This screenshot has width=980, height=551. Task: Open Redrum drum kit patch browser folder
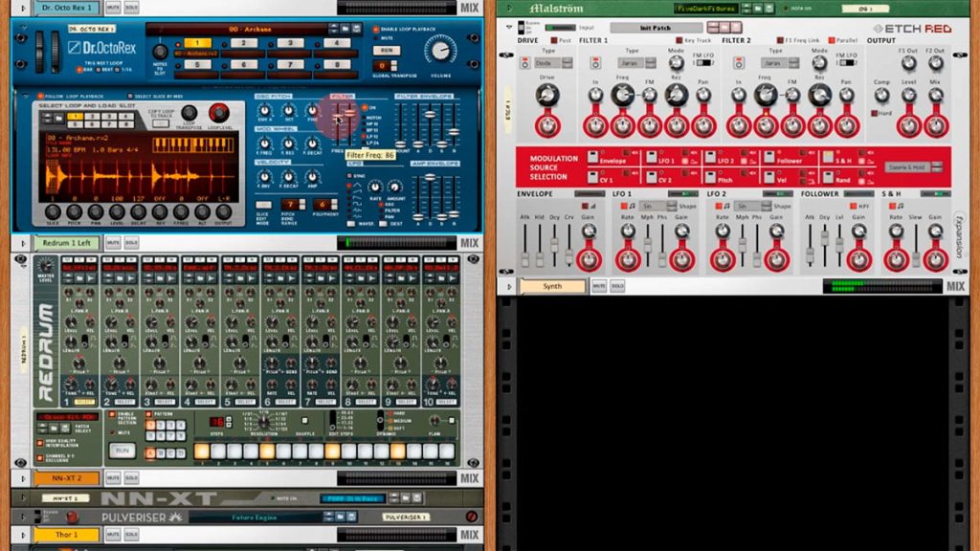(54, 428)
